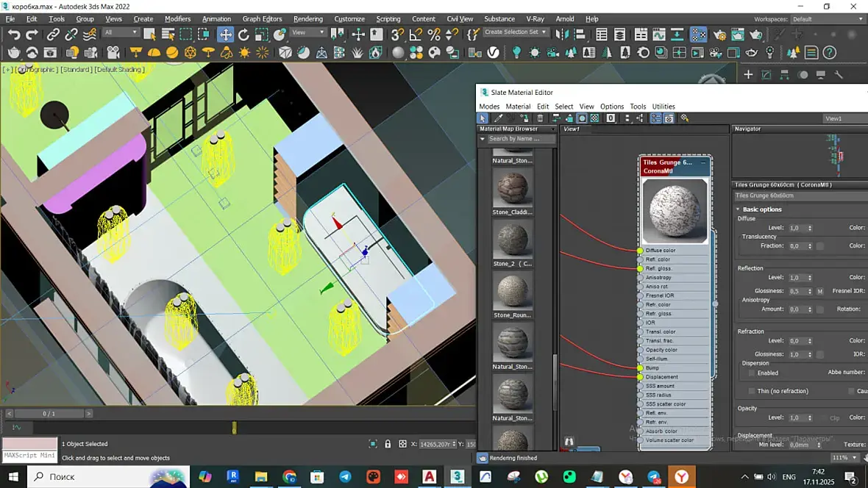
Task: Select the Stone_2 material thumbnail
Action: 512,240
